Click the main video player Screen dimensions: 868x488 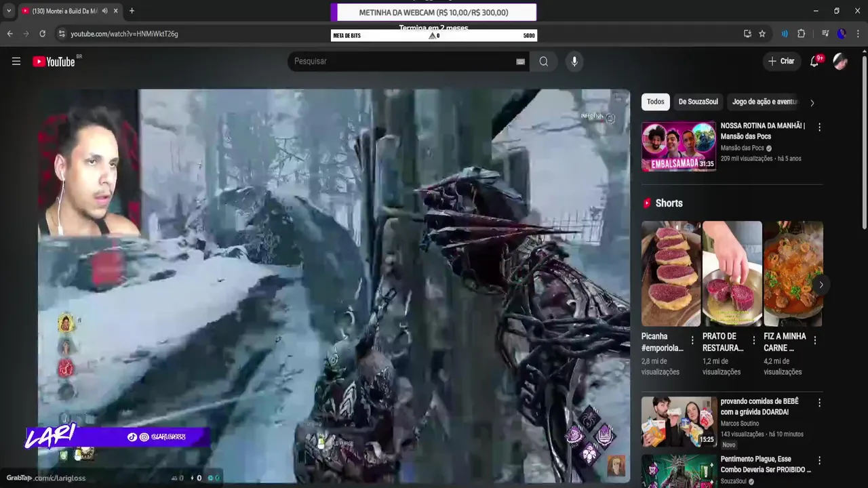(334, 286)
